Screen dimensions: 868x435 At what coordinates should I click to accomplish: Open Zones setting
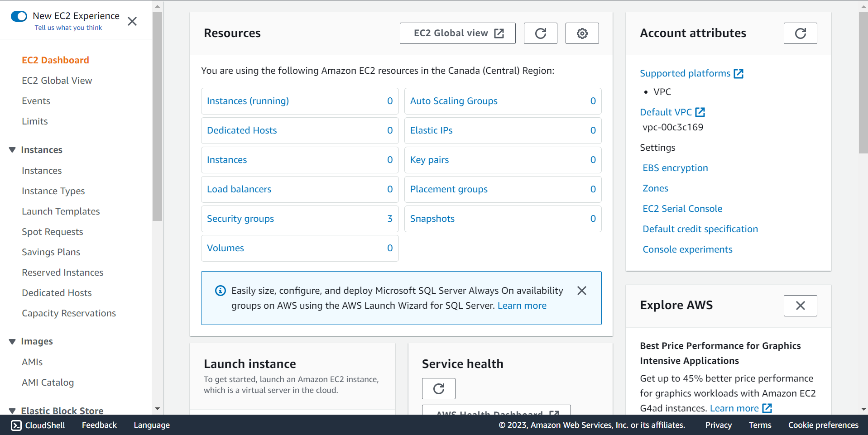655,188
